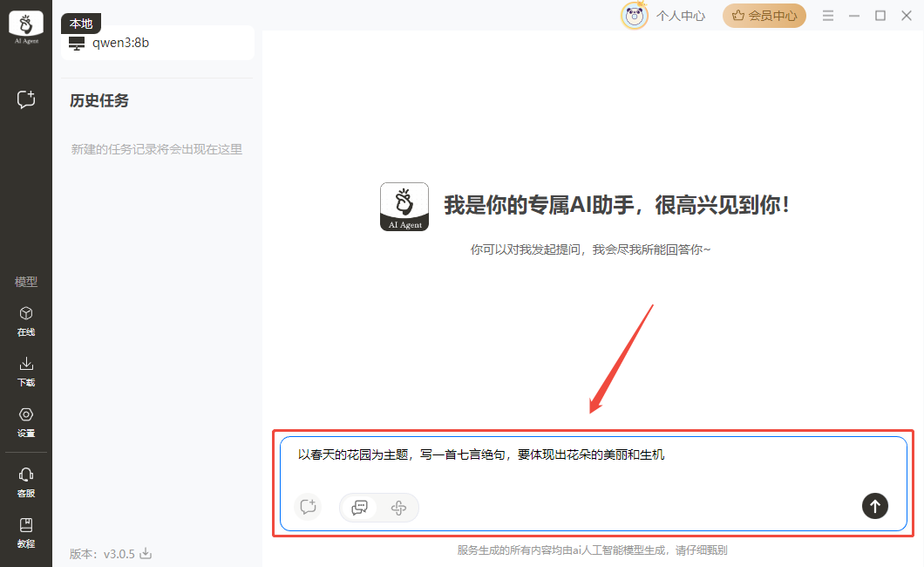Switch to chat mode in input toggle
Viewport: 924px width, 567px height.
point(359,507)
